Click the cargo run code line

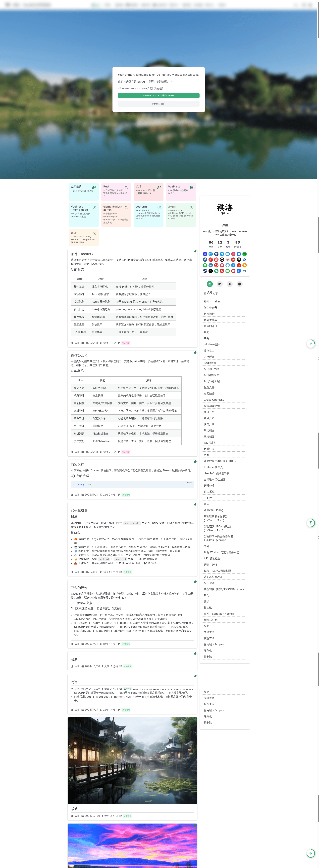pyautogui.click(x=84, y=485)
